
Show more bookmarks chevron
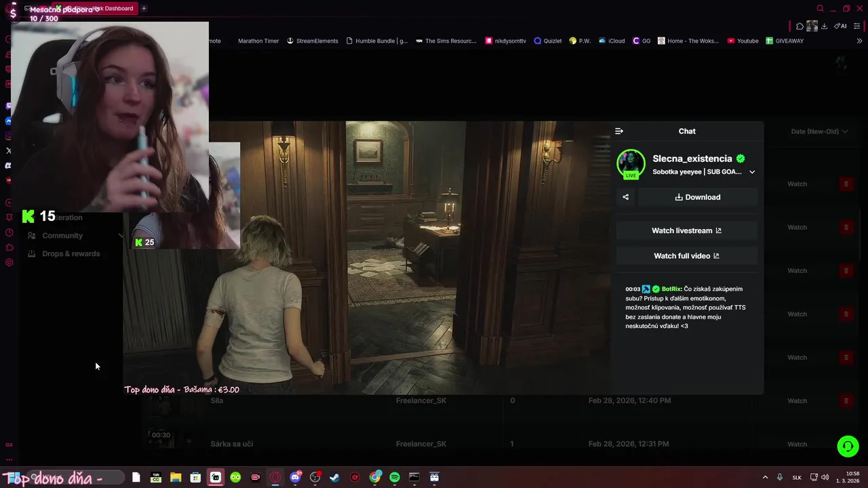859,41
